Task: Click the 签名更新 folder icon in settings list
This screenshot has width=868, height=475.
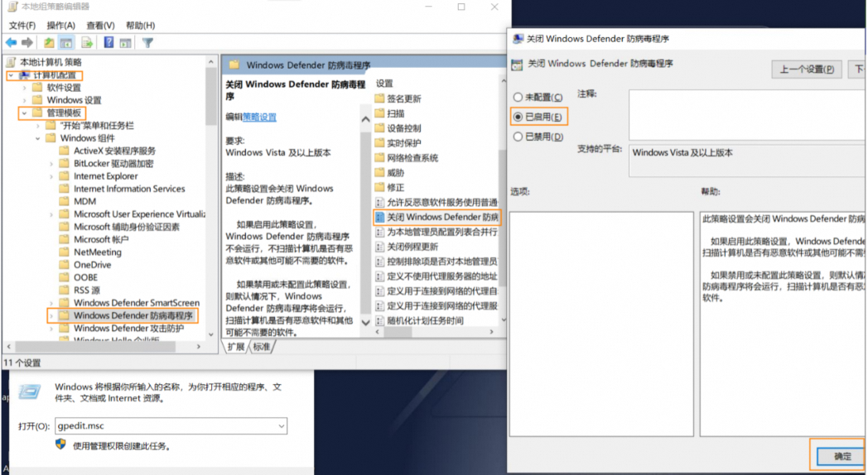Action: tap(379, 98)
